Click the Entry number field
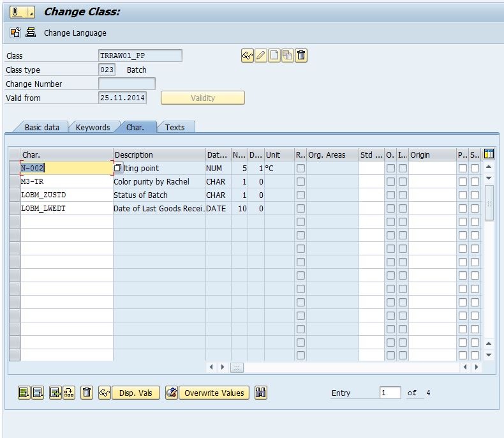 pyautogui.click(x=390, y=393)
